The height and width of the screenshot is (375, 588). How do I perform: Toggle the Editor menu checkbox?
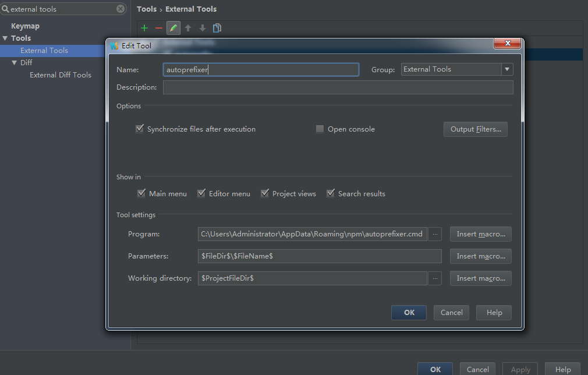(x=201, y=193)
